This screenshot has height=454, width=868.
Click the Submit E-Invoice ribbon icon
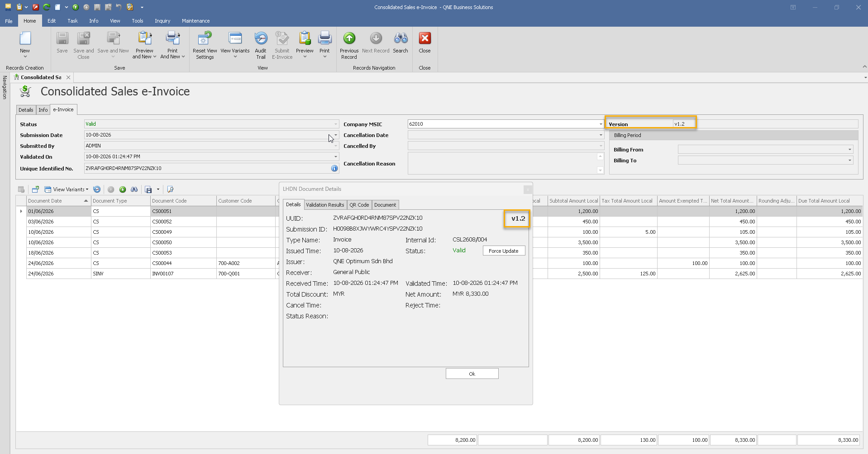[x=282, y=39]
